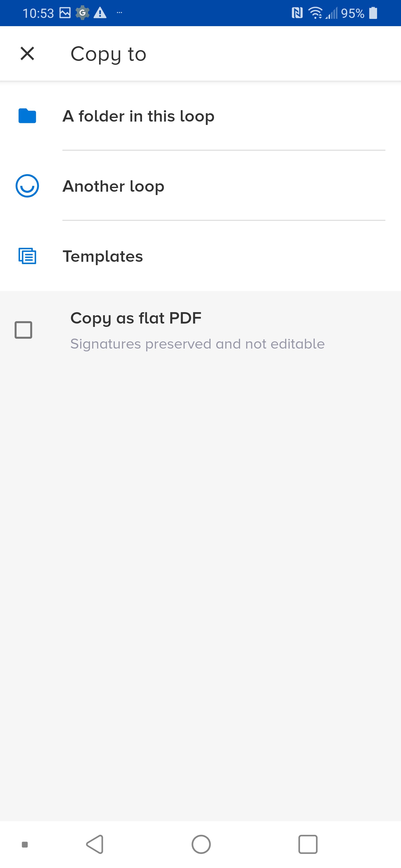
Task: Choose 'Another loop' as destination
Action: coord(200,186)
